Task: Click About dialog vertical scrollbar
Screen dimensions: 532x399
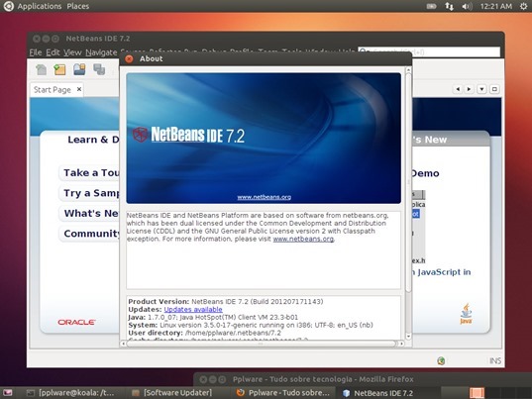Action: [x=408, y=183]
